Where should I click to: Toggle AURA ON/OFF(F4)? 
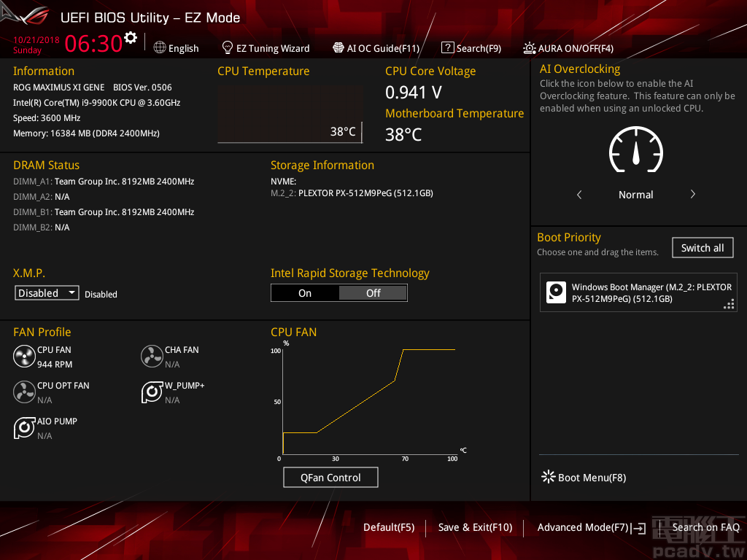576,49
